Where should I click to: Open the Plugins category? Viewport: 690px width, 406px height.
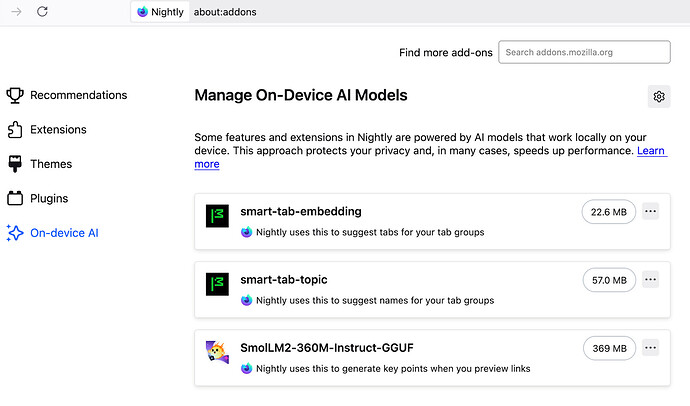point(38,198)
